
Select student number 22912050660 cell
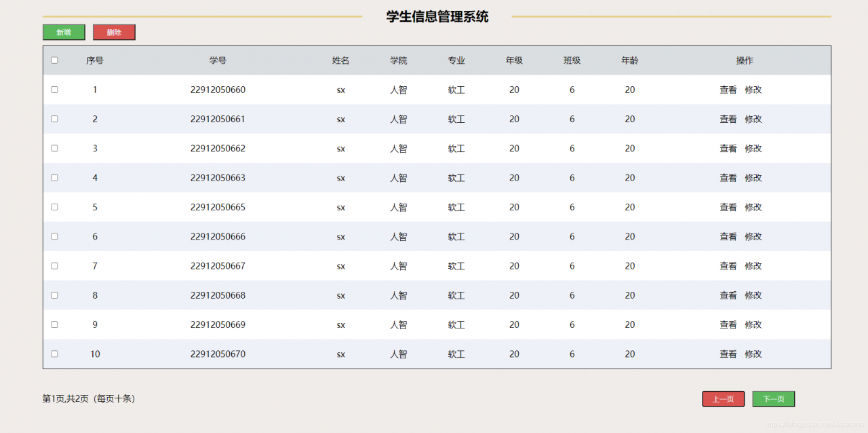[218, 90]
